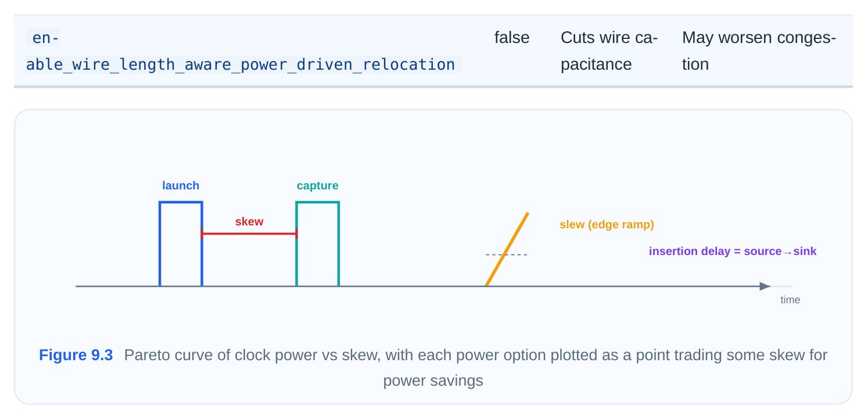Screen dimensions: 868x420
Task: Click the 'false' default value cell
Action: click(512, 38)
